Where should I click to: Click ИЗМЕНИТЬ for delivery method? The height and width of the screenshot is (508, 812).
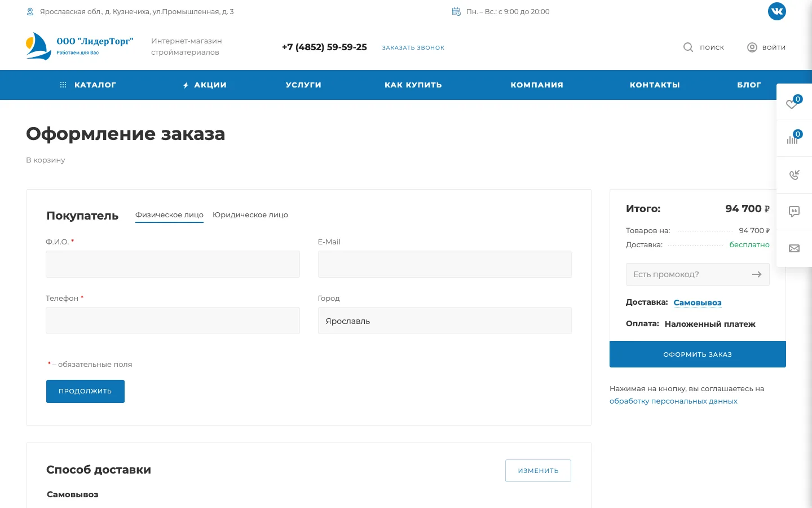point(538,471)
